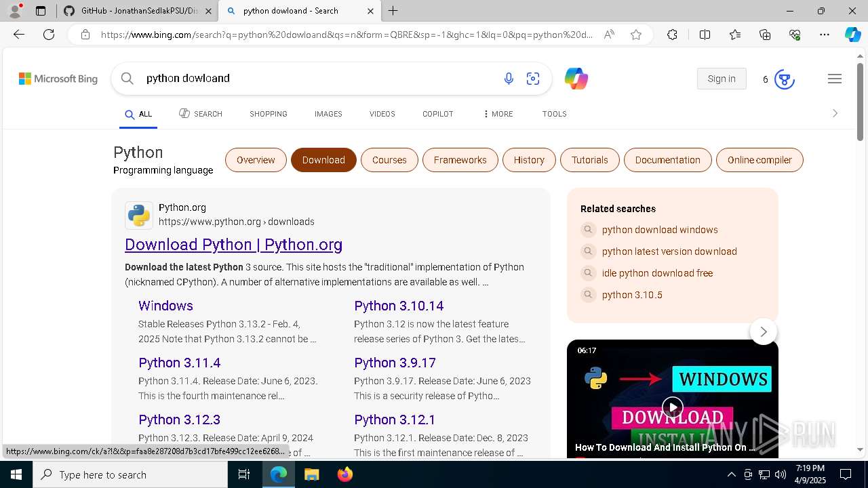Open the Windows sublink
The image size is (868, 488).
click(165, 306)
